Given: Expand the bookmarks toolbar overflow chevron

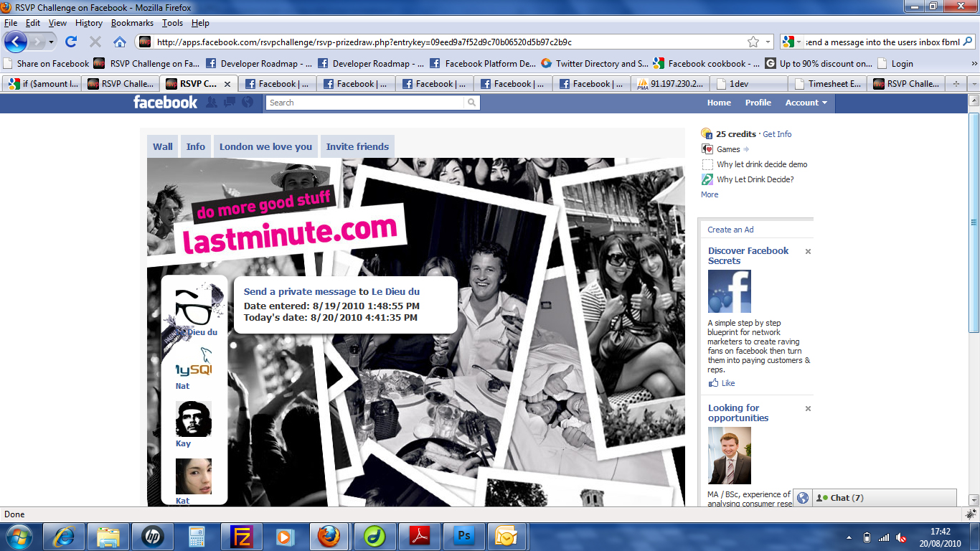Looking at the screenshot, I should 974,63.
